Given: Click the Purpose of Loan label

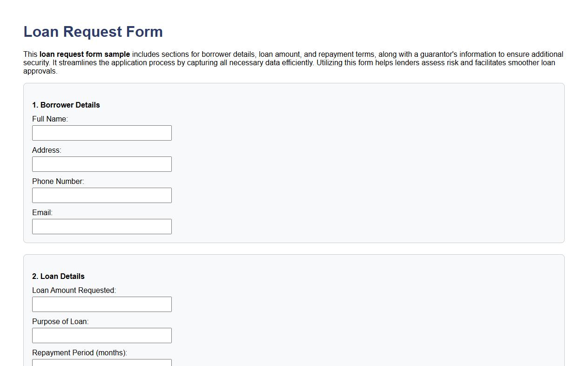Looking at the screenshot, I should pos(60,321).
